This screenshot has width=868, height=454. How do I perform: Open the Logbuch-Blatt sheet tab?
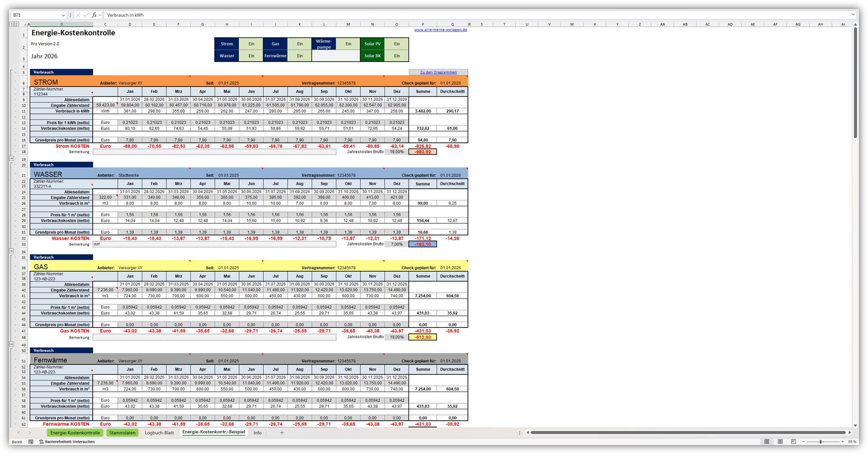[159, 433]
